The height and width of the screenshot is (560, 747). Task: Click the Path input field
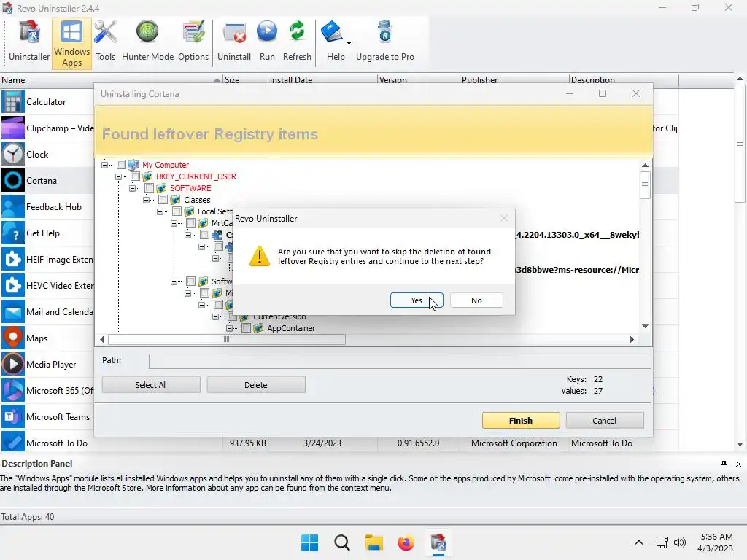coord(400,361)
